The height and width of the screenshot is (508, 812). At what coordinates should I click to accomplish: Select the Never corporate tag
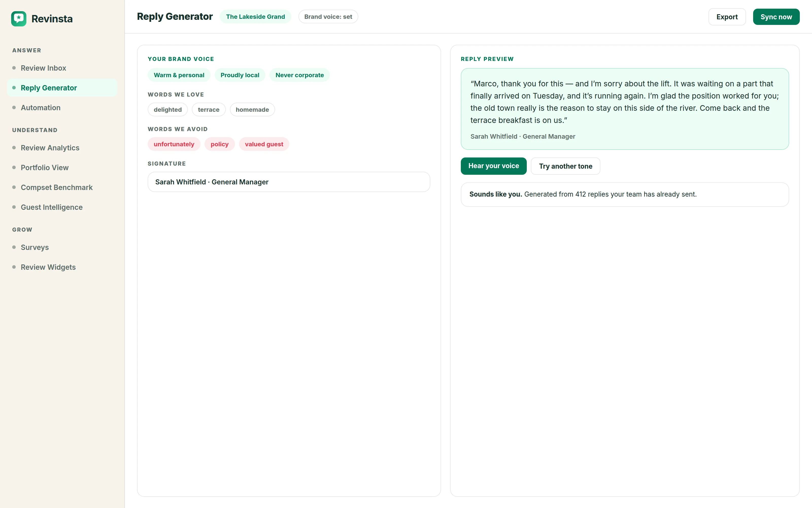tap(299, 75)
